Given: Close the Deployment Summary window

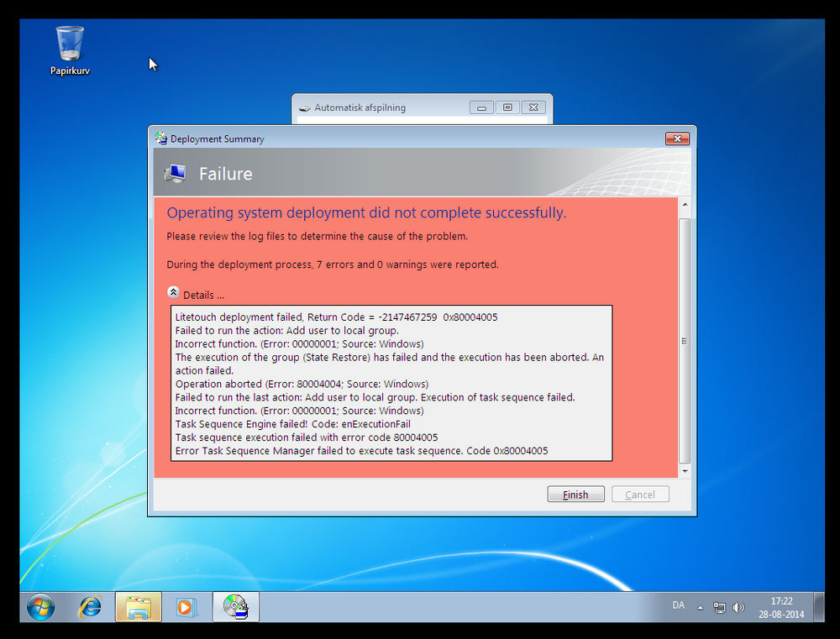Looking at the screenshot, I should point(677,139).
